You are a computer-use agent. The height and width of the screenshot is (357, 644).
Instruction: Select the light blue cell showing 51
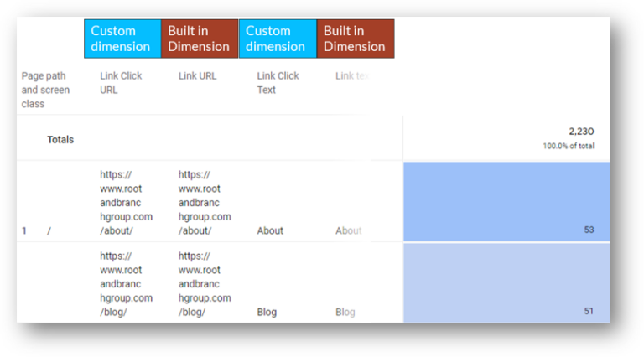[506, 282]
